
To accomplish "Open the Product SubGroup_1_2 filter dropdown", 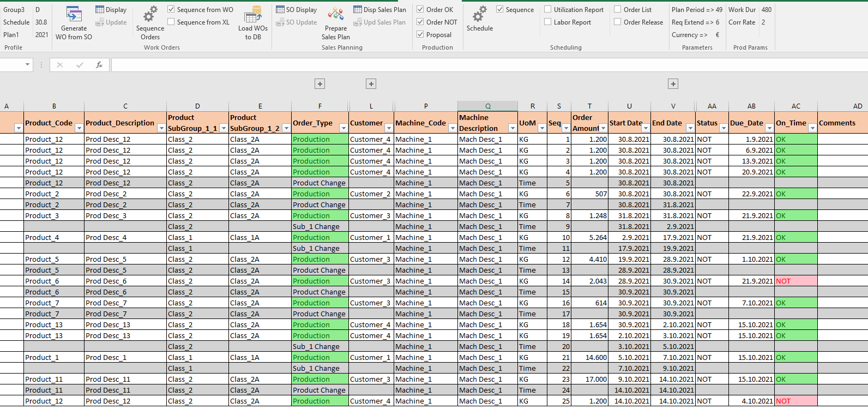I will click(x=286, y=128).
